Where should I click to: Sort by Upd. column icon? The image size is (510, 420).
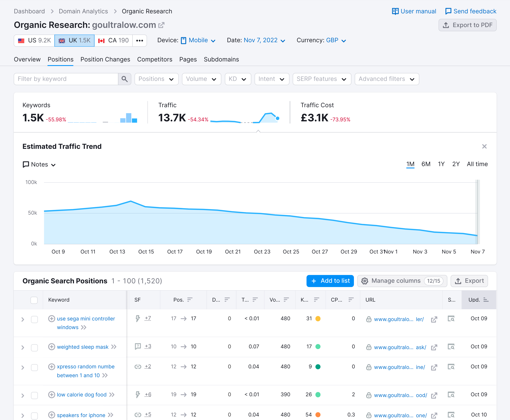[x=486, y=300]
